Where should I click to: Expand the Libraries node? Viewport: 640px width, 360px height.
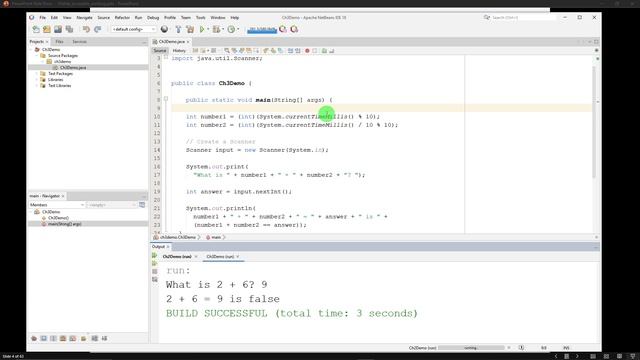pos(37,80)
